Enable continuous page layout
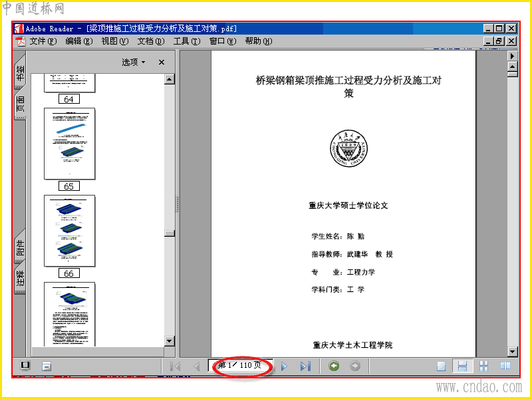The width and height of the screenshot is (532, 399). point(462,366)
